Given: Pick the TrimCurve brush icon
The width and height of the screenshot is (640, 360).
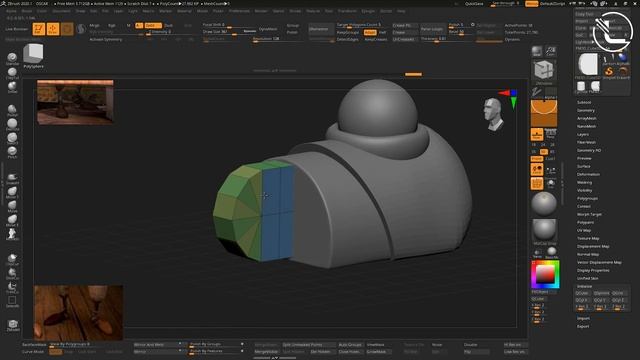Looking at the screenshot, I should tap(12, 287).
